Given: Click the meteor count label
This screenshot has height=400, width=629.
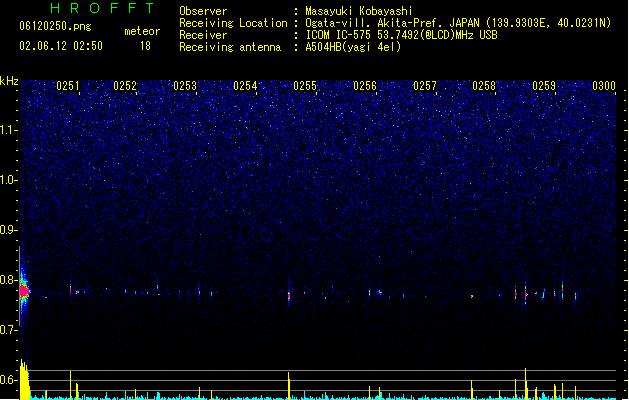Looking at the screenshot, I should [142, 31].
